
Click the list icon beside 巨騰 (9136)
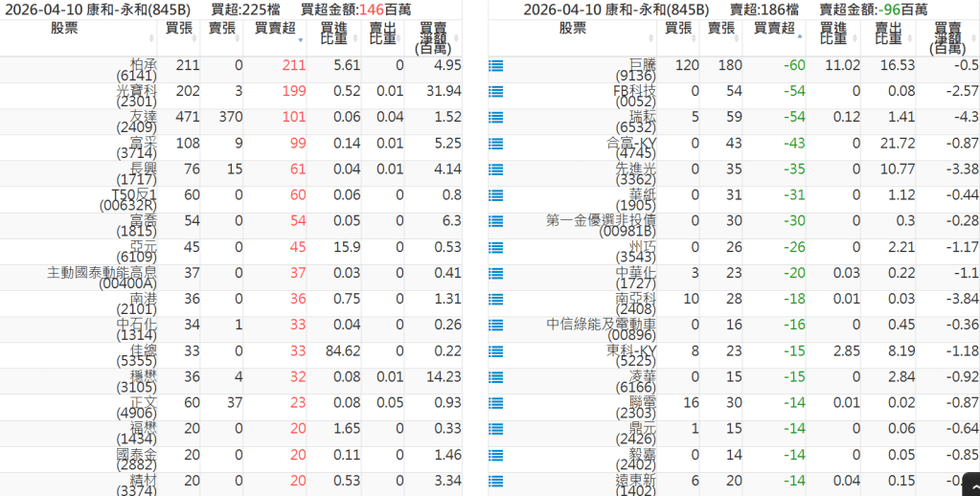pos(495,66)
